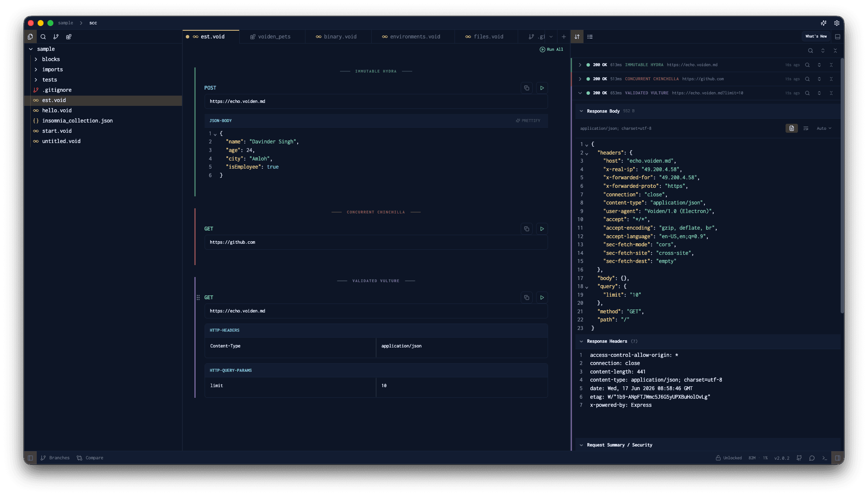Open the file explorer sidebar icon
This screenshot has height=496, width=868.
pyautogui.click(x=30, y=37)
